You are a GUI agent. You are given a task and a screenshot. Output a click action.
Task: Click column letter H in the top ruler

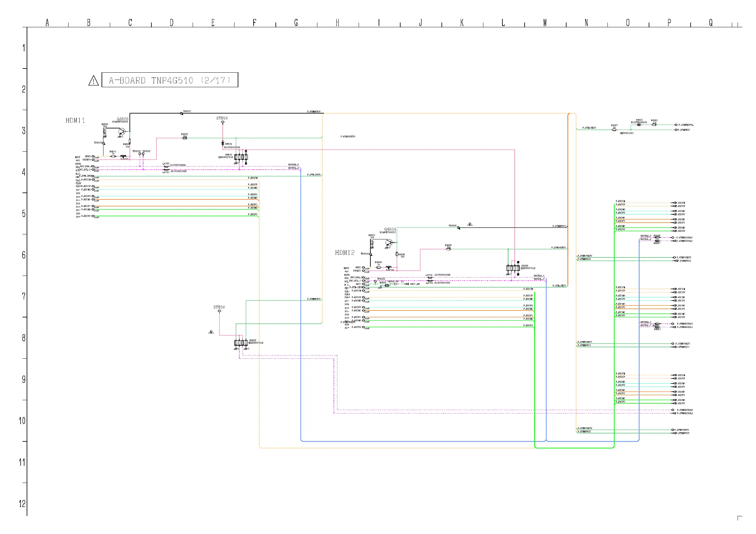coord(337,23)
